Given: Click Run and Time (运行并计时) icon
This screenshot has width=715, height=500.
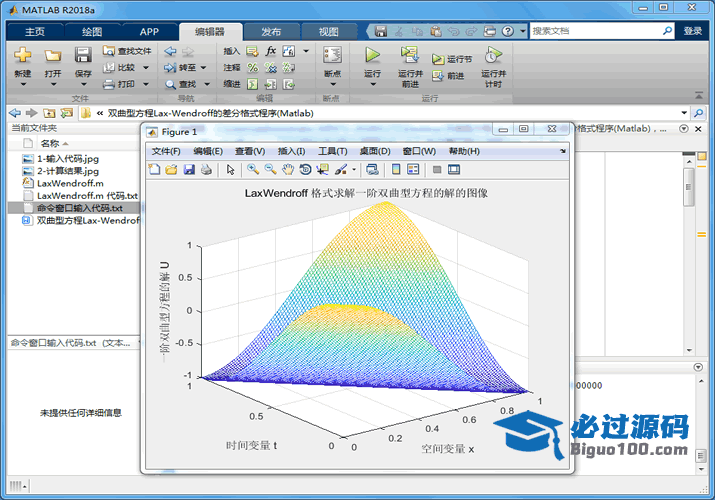Looking at the screenshot, I should (x=493, y=55).
